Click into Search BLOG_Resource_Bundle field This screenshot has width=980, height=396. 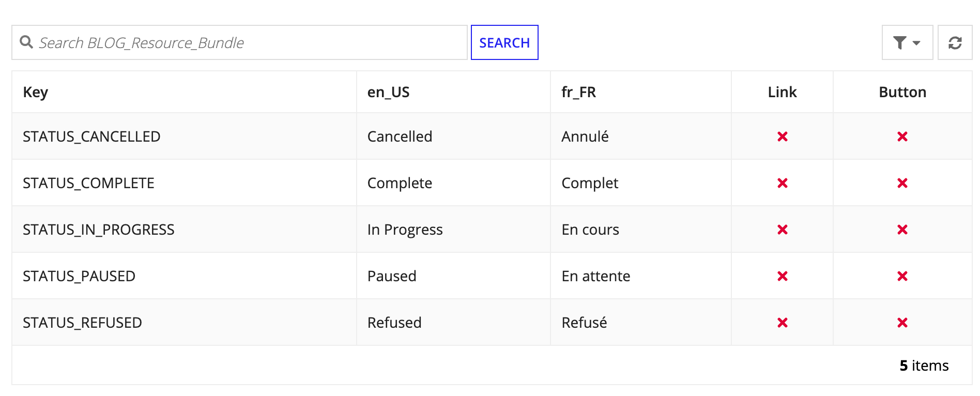[x=248, y=43]
